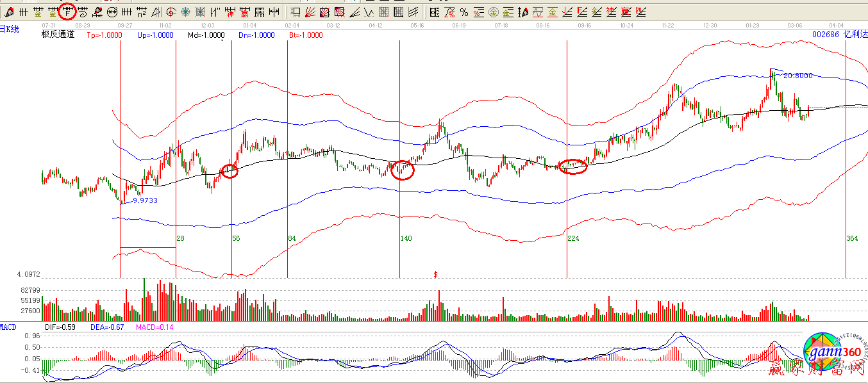Click the red-circled Fibonacci 'F' lines tool
Image resolution: width=868 pixels, height=383 pixels.
click(67, 11)
